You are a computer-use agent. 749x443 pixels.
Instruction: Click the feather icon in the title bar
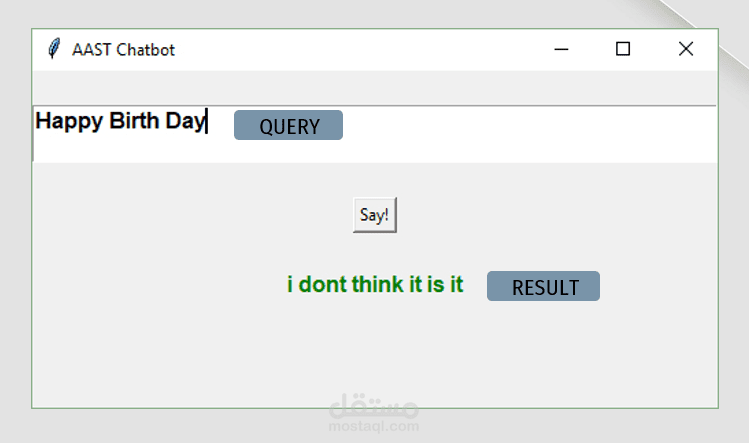52,49
